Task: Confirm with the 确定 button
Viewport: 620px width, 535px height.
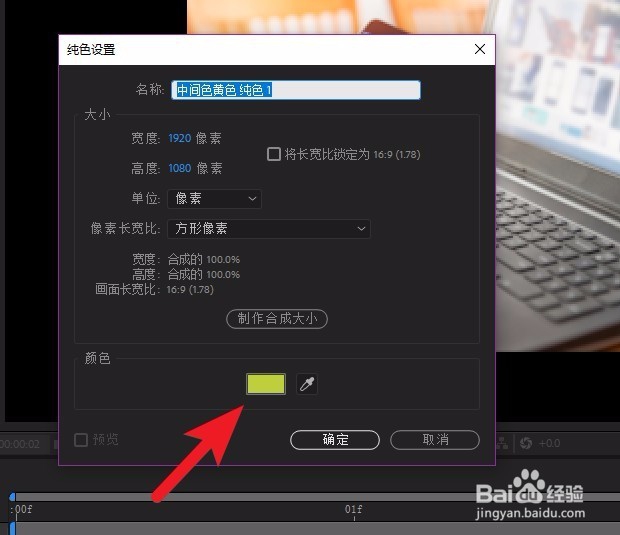Action: point(335,440)
